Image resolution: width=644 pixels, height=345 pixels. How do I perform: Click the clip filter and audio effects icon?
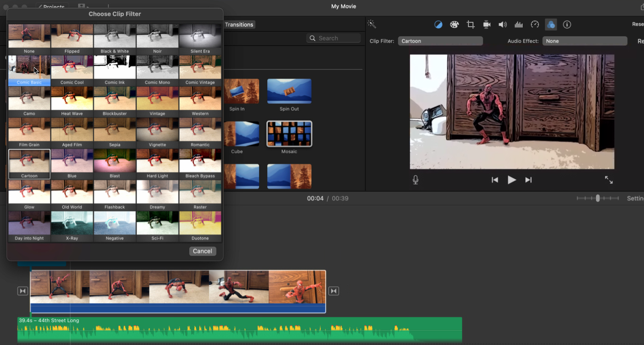click(551, 25)
